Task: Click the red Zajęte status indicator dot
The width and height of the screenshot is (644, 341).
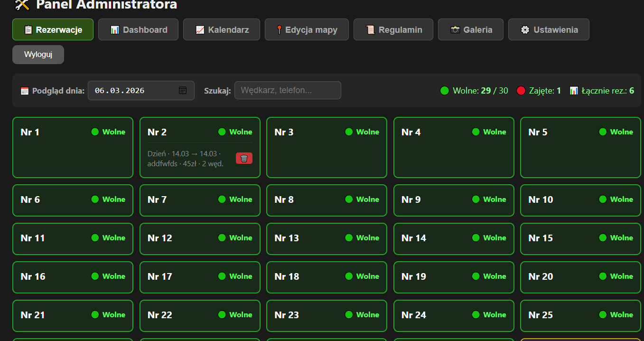Action: [x=521, y=91]
